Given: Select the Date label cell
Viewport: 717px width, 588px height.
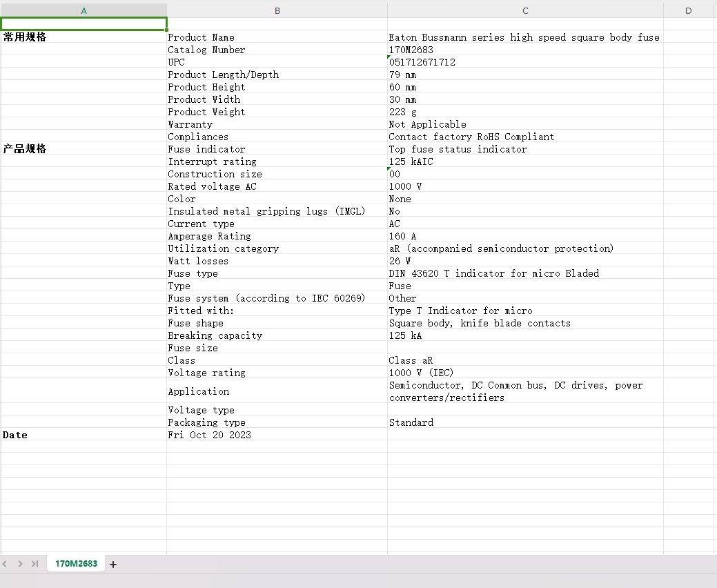Looking at the screenshot, I should point(84,434).
